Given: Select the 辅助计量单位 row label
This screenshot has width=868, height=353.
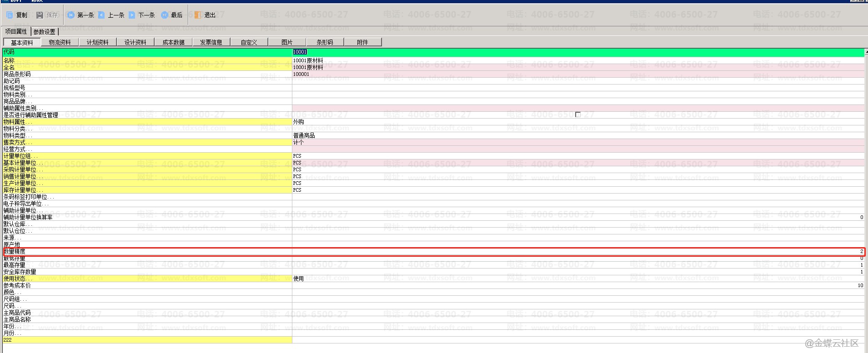Looking at the screenshot, I should pyautogui.click(x=24, y=210).
